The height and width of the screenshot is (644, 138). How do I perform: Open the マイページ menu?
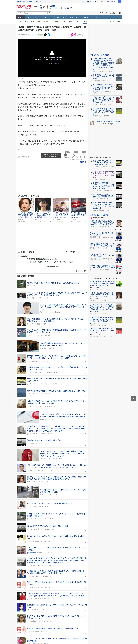coord(103,13)
